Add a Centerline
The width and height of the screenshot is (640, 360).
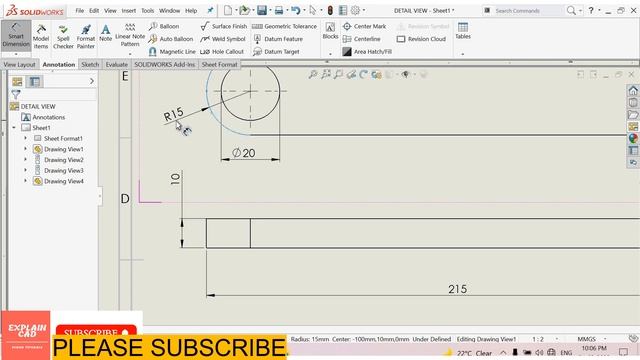click(x=362, y=39)
